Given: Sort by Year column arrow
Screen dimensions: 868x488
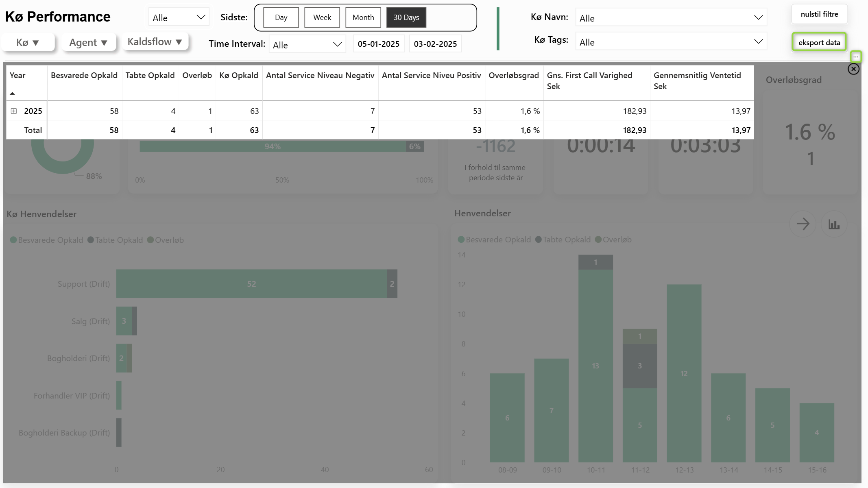Looking at the screenshot, I should click(x=13, y=94).
